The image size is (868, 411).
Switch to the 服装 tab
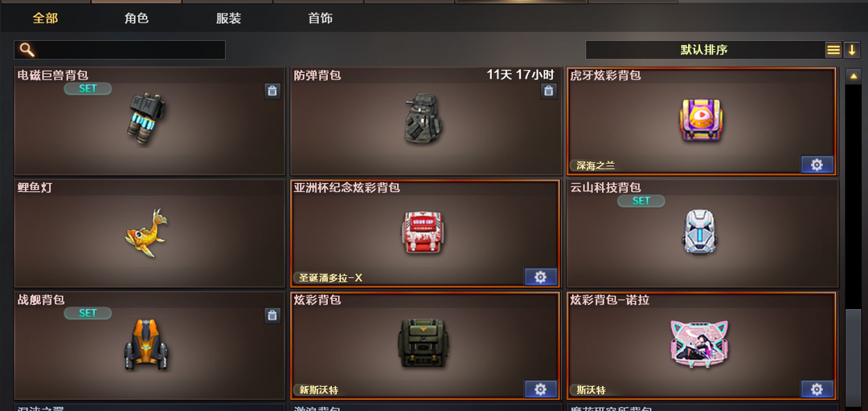pyautogui.click(x=228, y=18)
